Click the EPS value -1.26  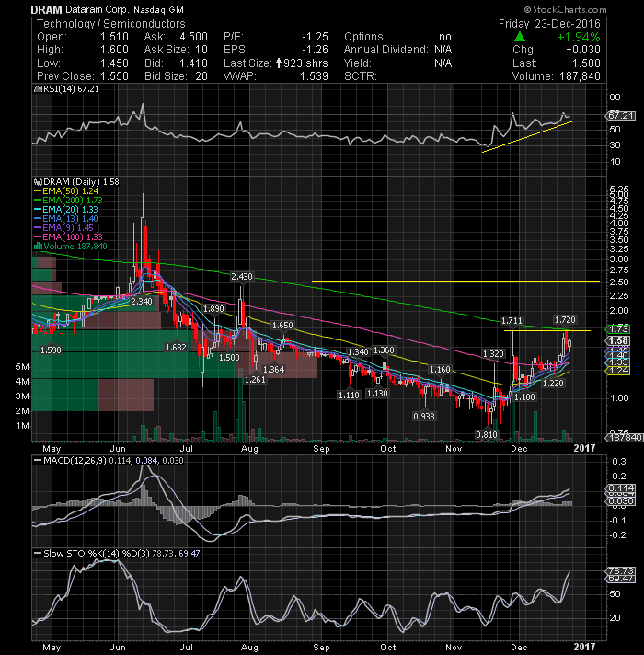[315, 50]
